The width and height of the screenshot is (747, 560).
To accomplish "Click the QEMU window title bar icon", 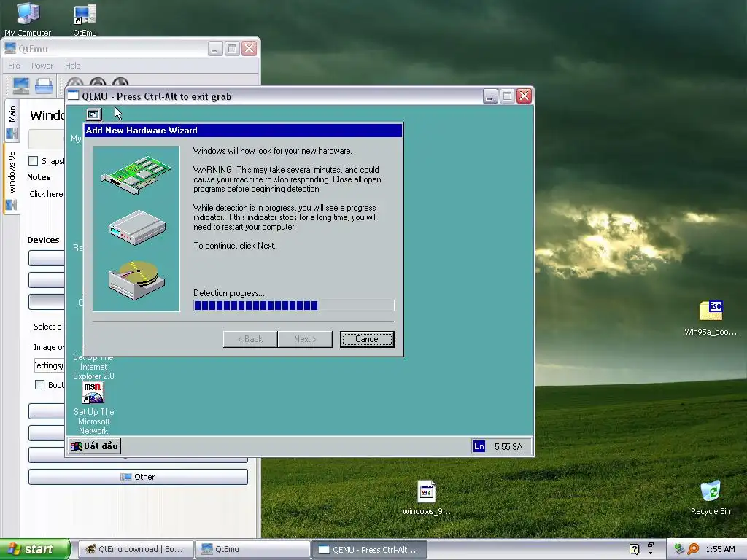I will click(x=73, y=96).
